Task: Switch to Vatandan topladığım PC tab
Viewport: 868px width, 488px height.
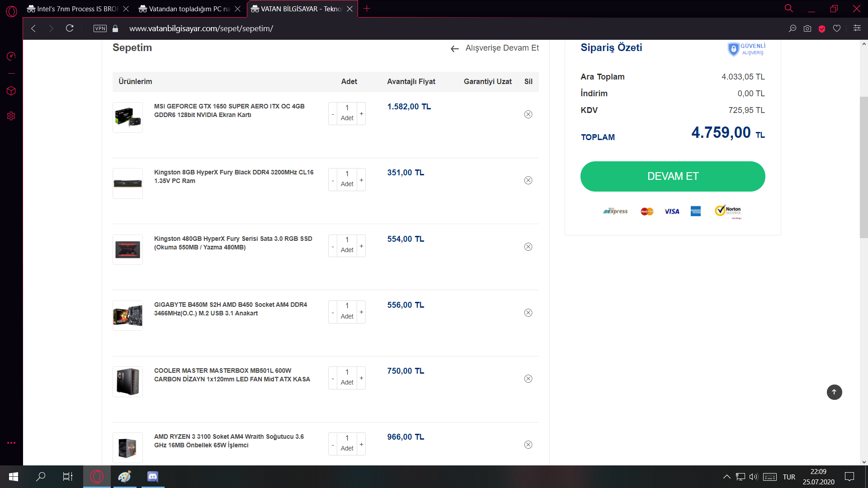Action: point(184,9)
